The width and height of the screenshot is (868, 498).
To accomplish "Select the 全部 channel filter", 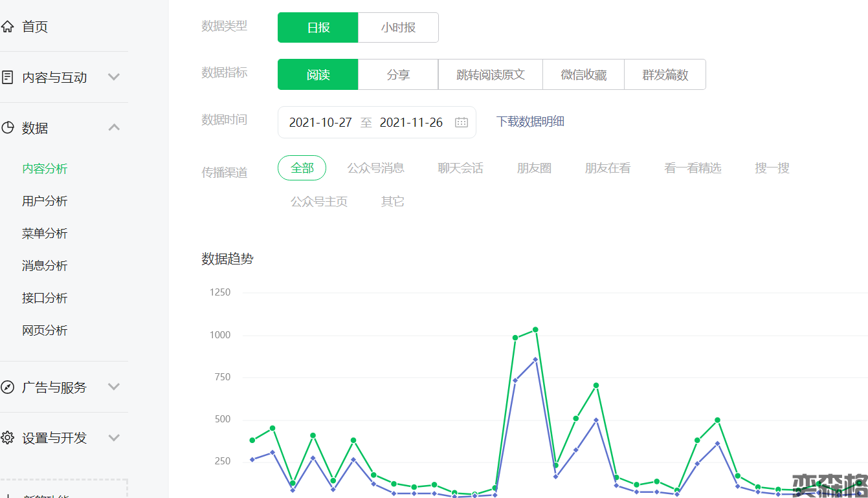I will [x=302, y=168].
